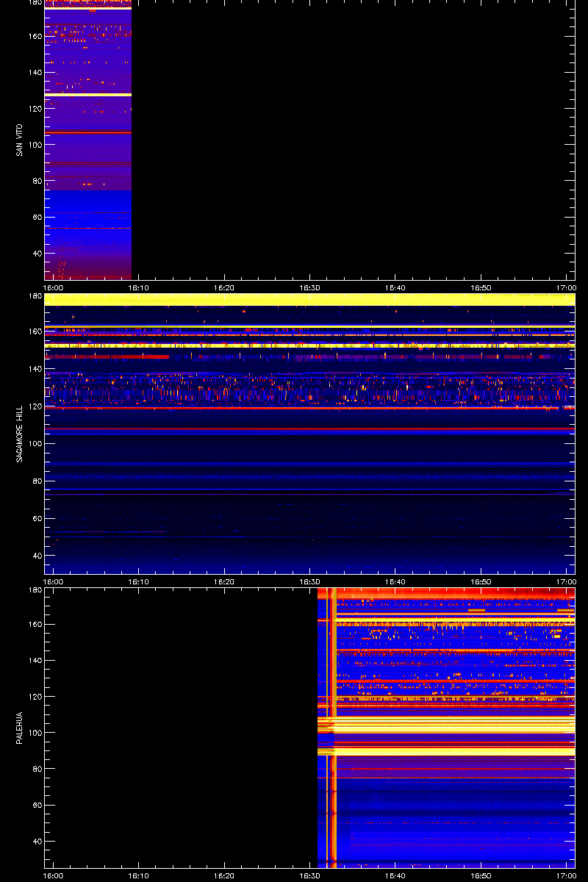588x882 pixels.
Task: Click the 60 frequency label on Palehua axis
Action: click(37, 805)
